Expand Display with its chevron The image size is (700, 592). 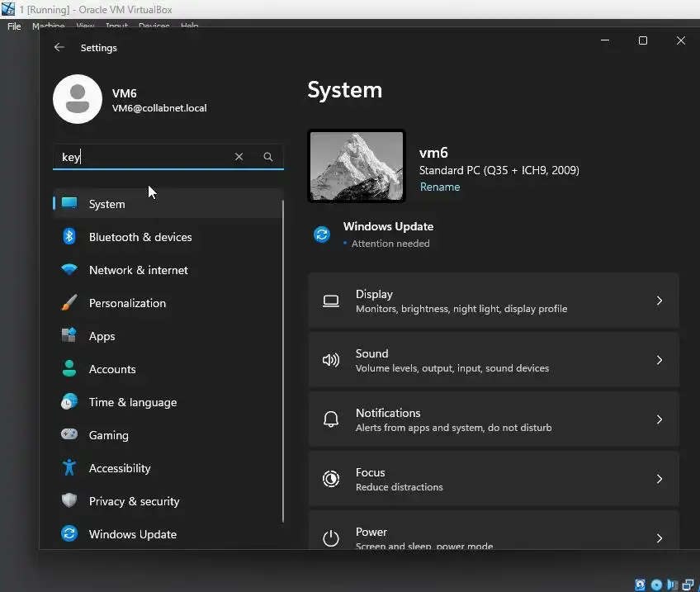click(660, 301)
